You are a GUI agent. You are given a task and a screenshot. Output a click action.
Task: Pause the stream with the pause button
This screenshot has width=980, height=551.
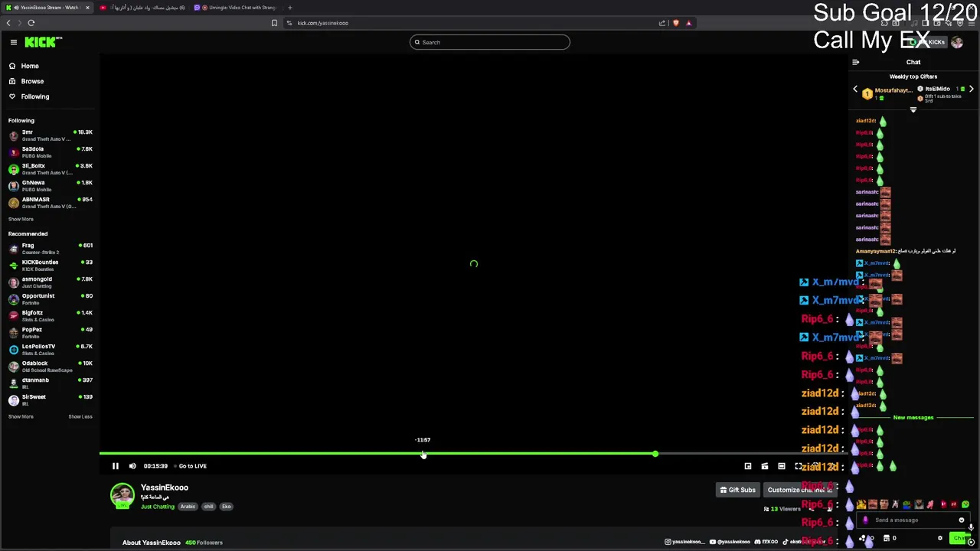pyautogui.click(x=115, y=466)
